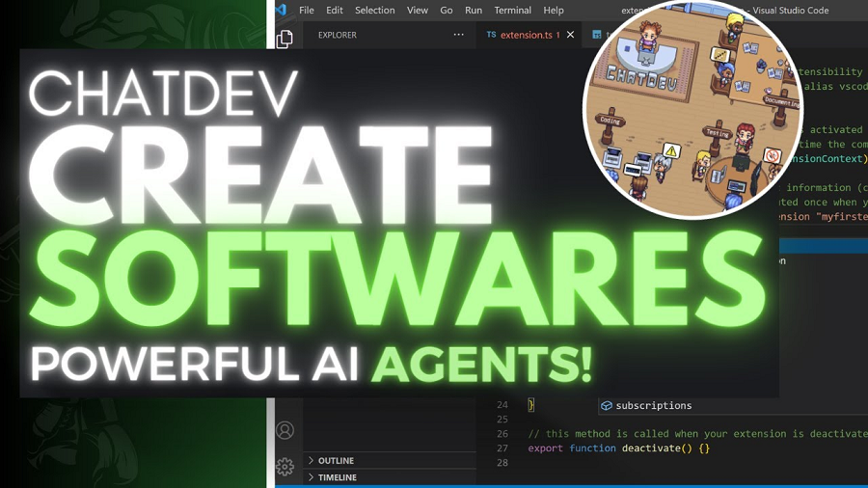Open the Selection menu
Image resolution: width=868 pixels, height=488 pixels.
pos(374,11)
